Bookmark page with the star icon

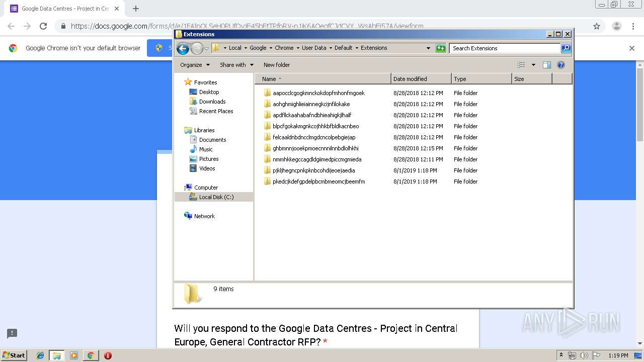tap(597, 26)
